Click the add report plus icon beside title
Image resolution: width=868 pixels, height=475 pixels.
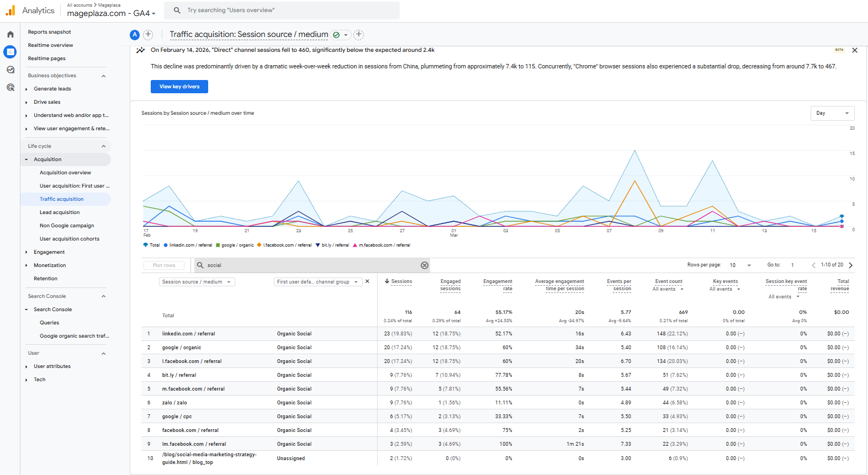coord(358,34)
